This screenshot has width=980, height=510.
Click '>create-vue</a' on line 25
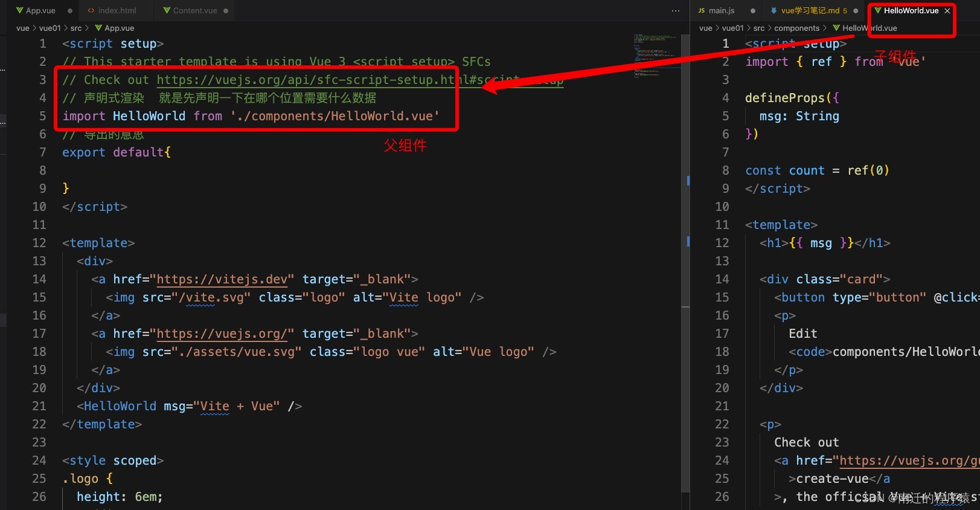[x=839, y=479]
